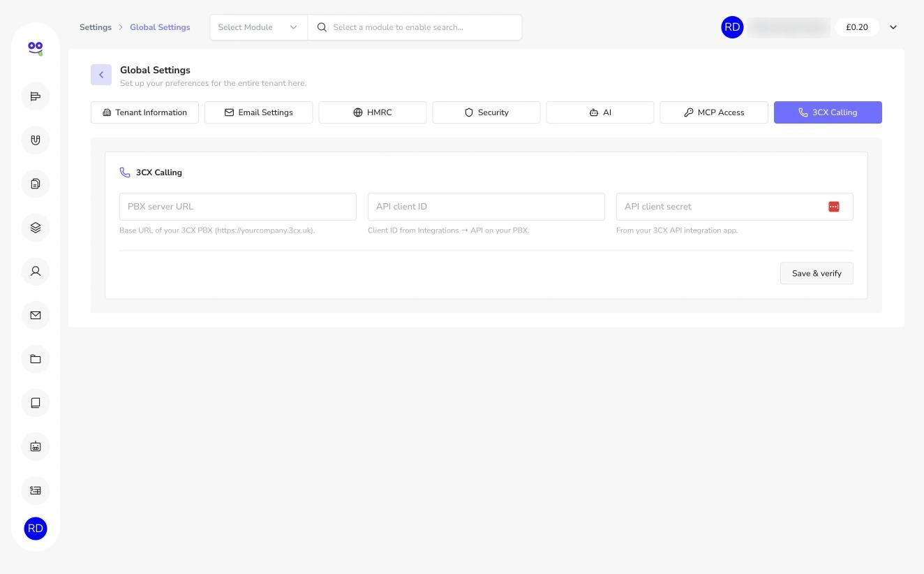Open the magnet icon in the sidebar
Viewport: 924px width, 574px height.
pyautogui.click(x=36, y=140)
